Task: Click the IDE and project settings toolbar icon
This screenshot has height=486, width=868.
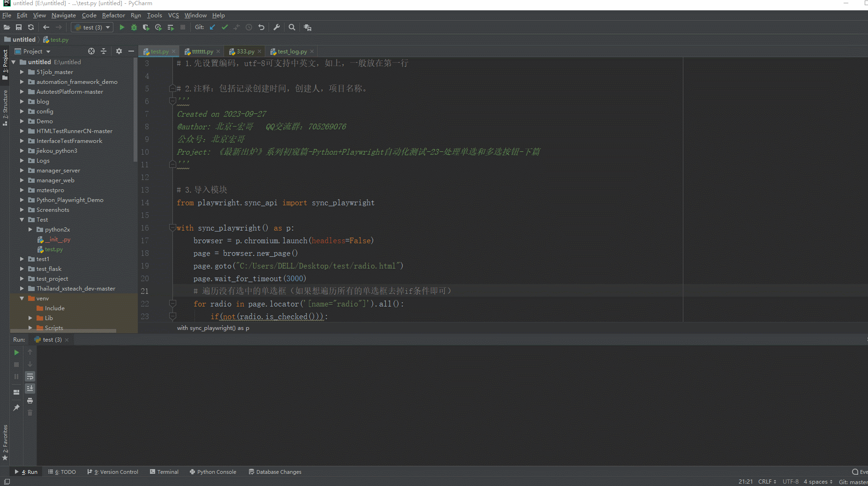Action: click(307, 27)
